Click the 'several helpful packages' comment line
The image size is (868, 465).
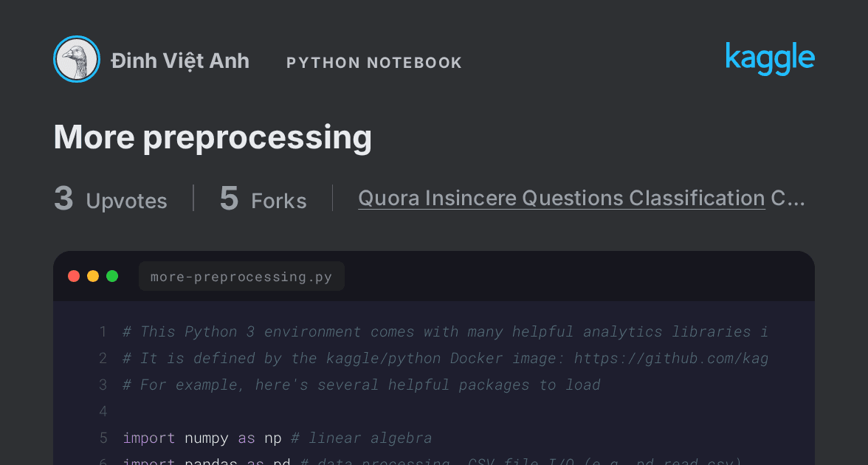click(x=362, y=385)
